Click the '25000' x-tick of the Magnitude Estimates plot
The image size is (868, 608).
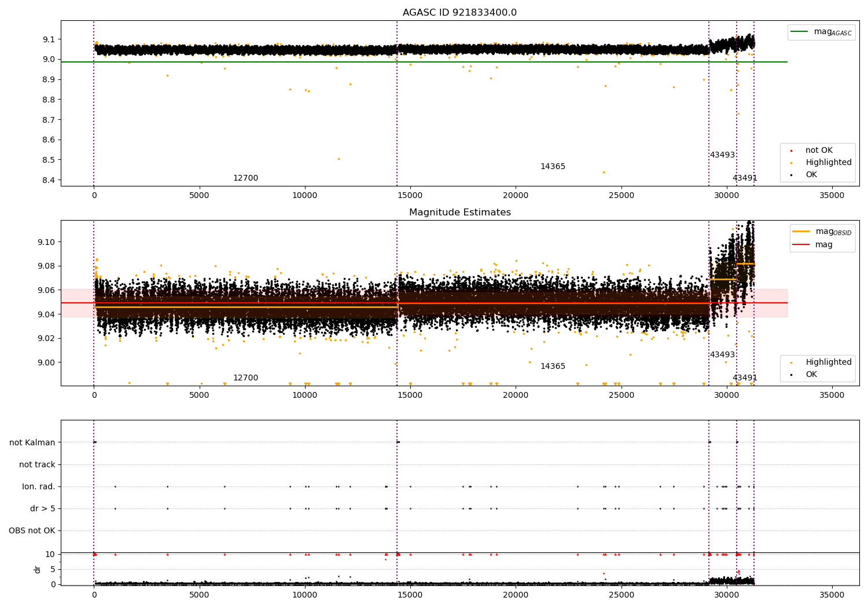(621, 395)
